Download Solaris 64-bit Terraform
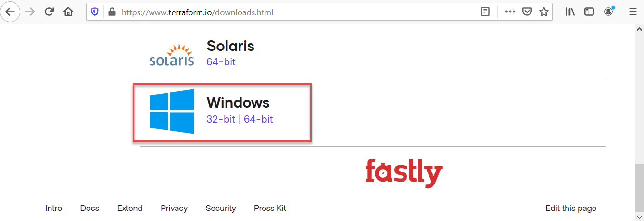This screenshot has height=221, width=644. (x=221, y=62)
